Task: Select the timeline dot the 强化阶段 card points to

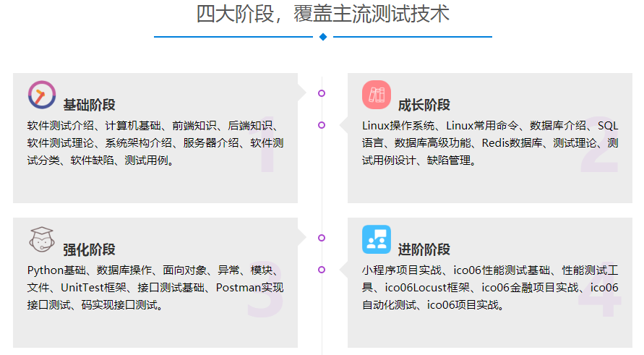Action: coord(322,237)
